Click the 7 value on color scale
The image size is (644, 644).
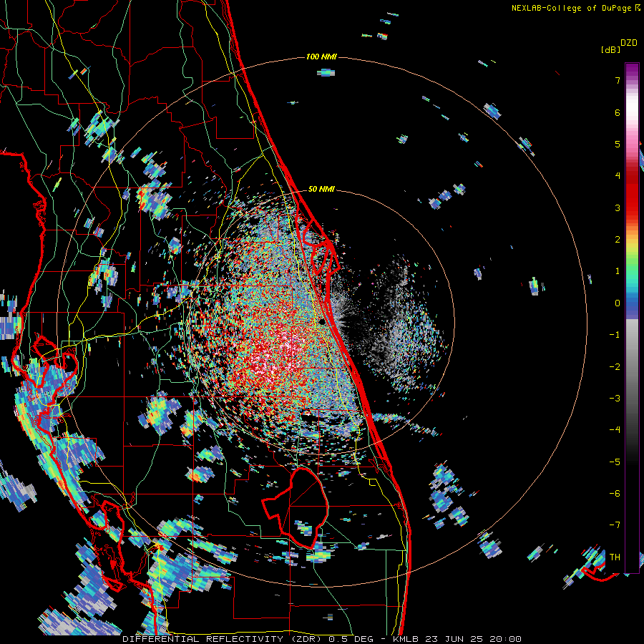click(618, 80)
